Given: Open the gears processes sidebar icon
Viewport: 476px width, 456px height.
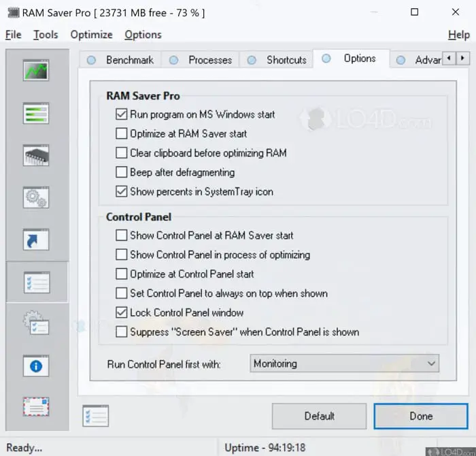Looking at the screenshot, I should [36, 197].
